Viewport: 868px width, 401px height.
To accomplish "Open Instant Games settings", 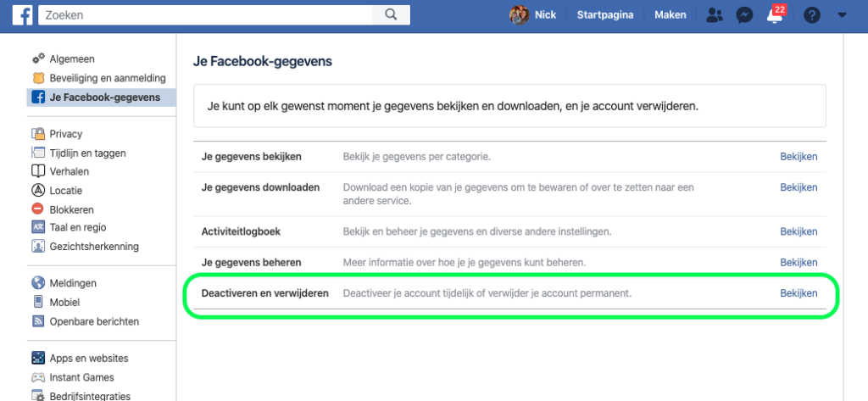I will [82, 377].
